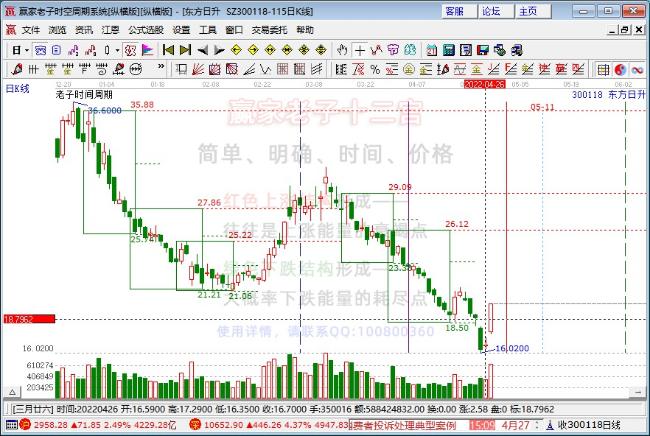Step chart right with black right arrow
This screenshot has width=650, height=436.
pyautogui.click(x=219, y=50)
